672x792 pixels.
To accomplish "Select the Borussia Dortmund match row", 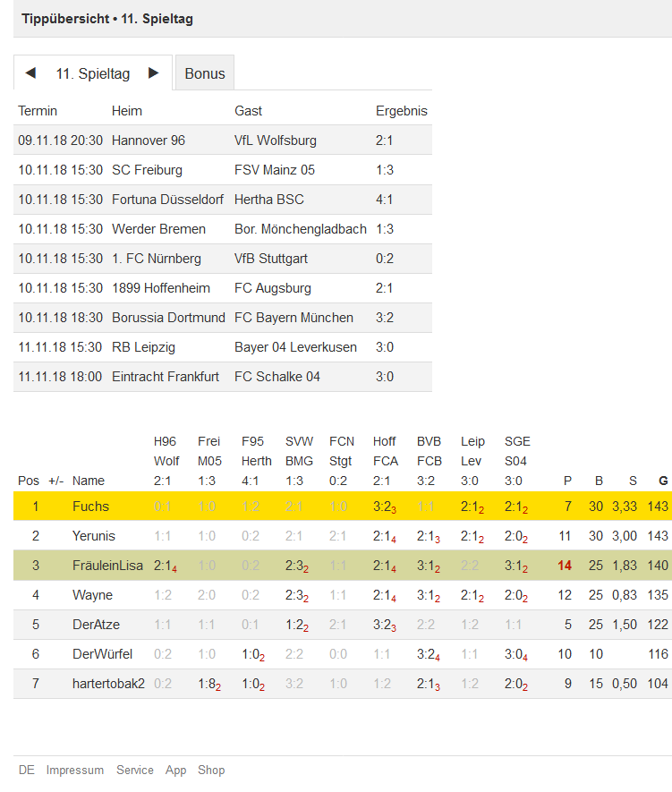I will [223, 318].
